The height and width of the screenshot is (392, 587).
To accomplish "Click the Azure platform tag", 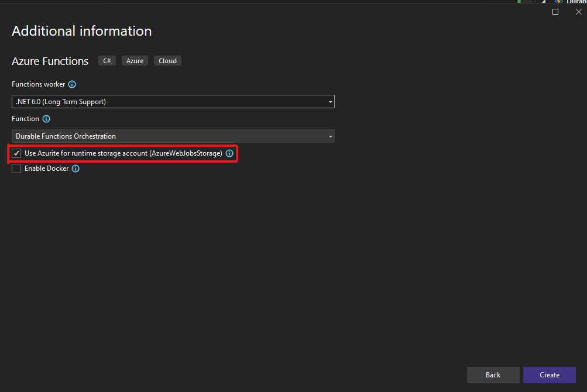I will pos(135,61).
